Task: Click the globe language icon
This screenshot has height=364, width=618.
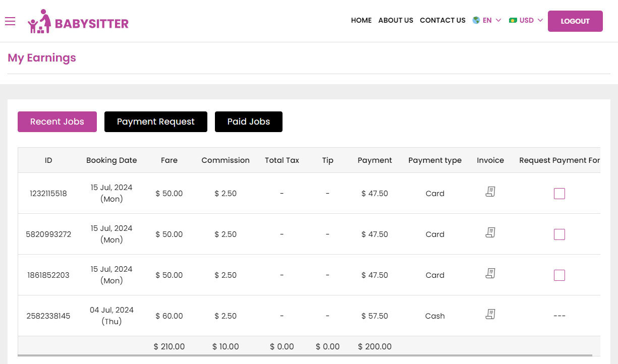Action: coord(476,21)
